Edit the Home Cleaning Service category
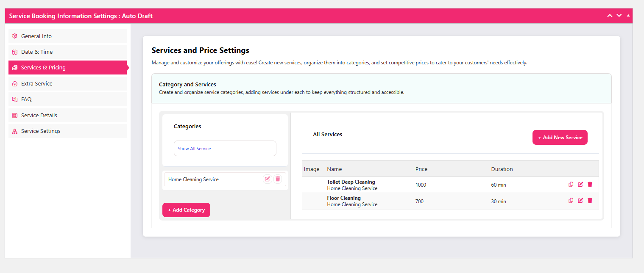 point(267,179)
